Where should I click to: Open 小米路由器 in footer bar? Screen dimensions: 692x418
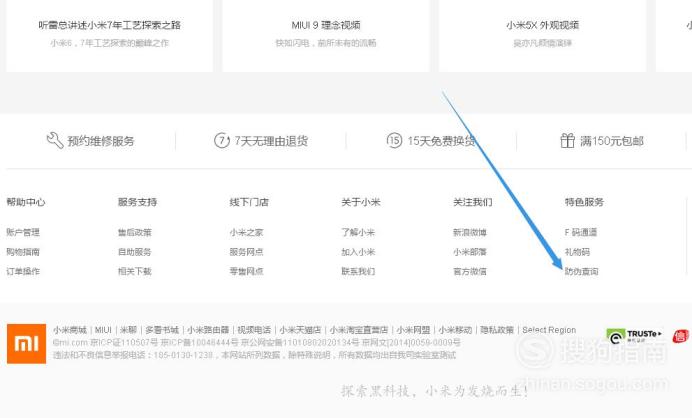pyautogui.click(x=208, y=330)
